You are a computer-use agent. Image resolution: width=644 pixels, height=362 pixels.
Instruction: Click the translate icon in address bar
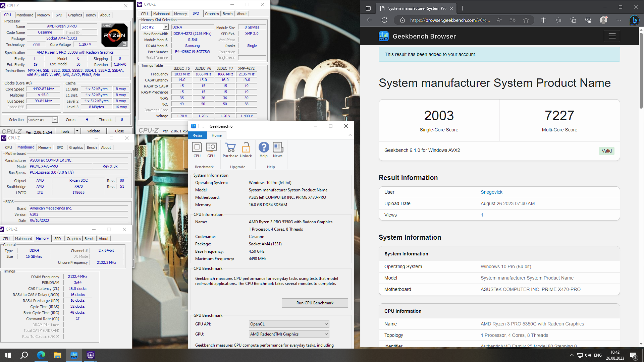click(x=513, y=20)
